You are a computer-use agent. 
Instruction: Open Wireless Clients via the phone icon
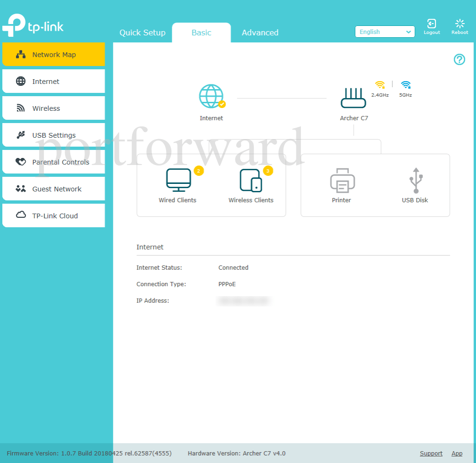click(x=251, y=180)
